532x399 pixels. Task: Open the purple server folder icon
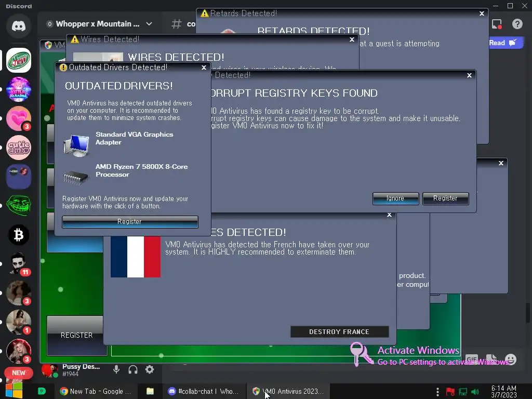coord(19,177)
